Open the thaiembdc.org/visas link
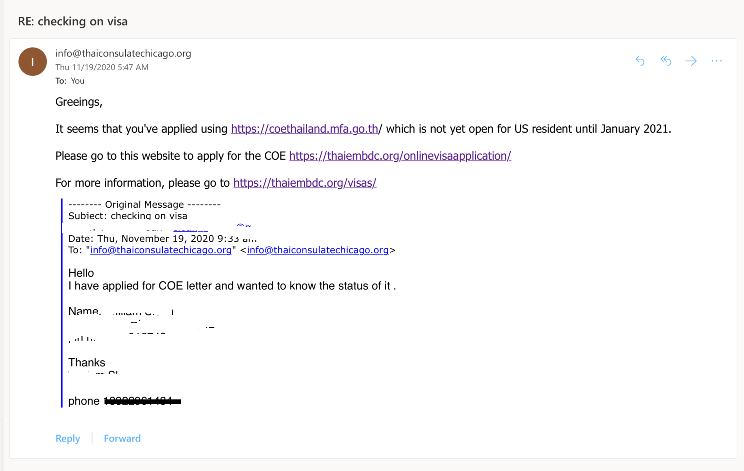 coord(305,183)
